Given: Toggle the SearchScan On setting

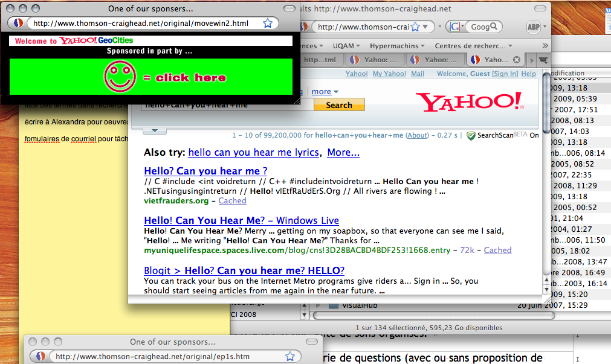Looking at the screenshot, I should [534, 135].
